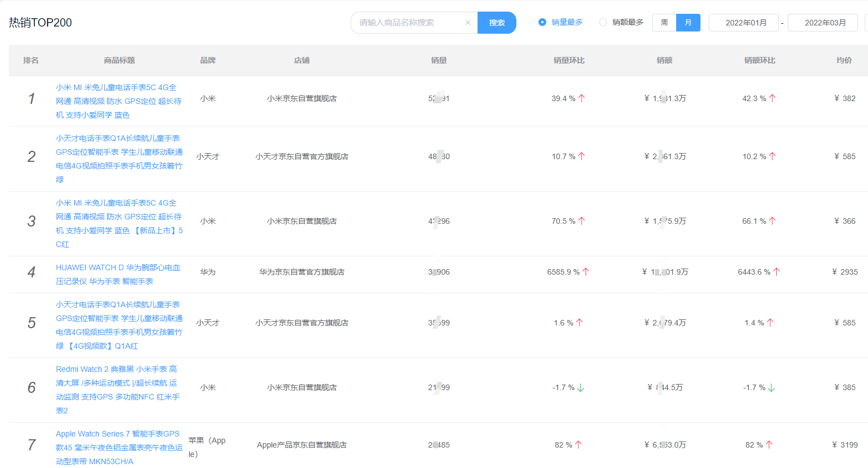Screen dimensions: 868x468
Task: Open rank 1 小米米兔儿童电话手表5C 蓝色 link
Action: 119,101
